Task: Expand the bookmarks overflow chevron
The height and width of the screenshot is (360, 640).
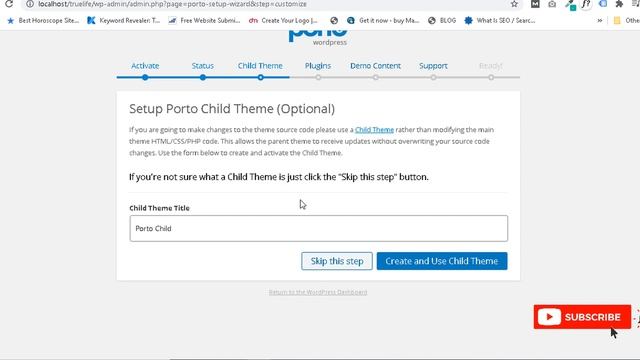Action: click(x=599, y=20)
